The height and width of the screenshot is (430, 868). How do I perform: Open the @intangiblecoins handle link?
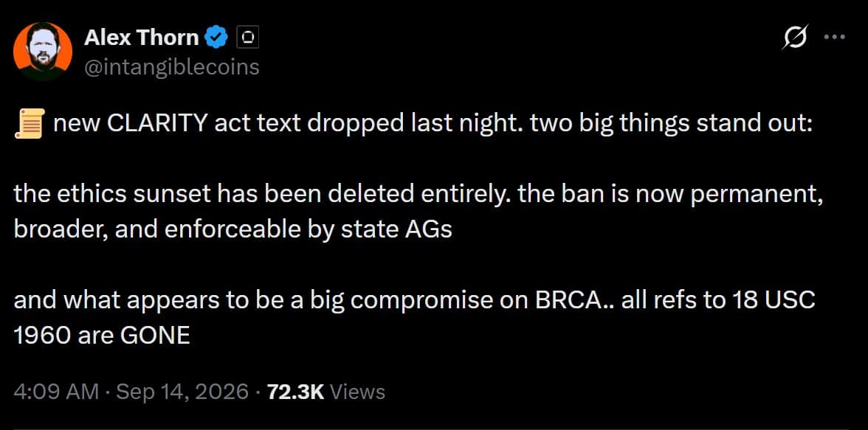[x=171, y=67]
